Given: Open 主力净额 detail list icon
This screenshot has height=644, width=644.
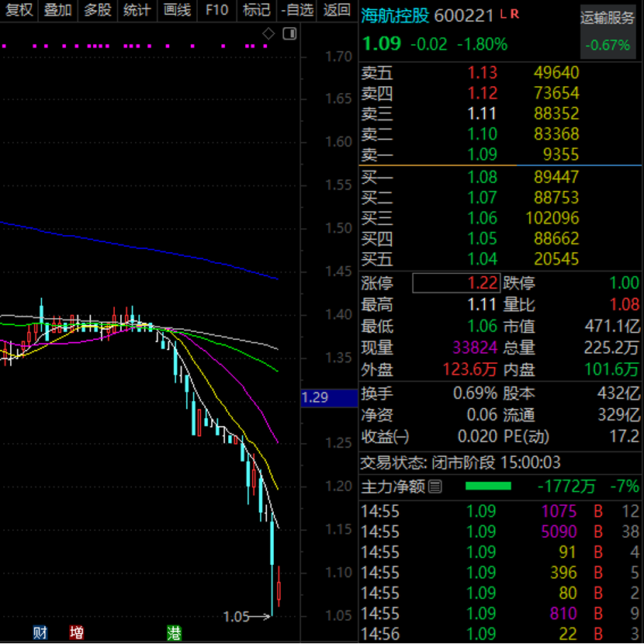Looking at the screenshot, I should (435, 486).
